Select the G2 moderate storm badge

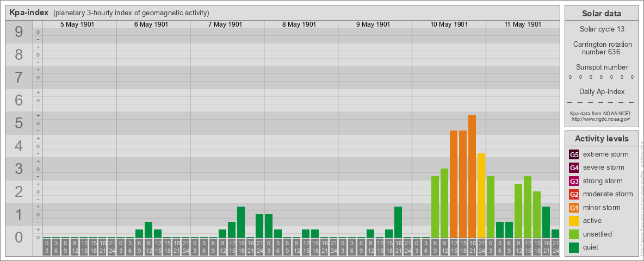pos(574,194)
